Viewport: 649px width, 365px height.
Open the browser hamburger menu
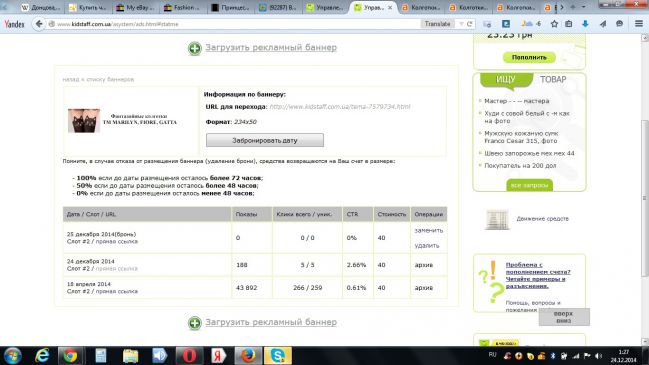[x=639, y=24]
